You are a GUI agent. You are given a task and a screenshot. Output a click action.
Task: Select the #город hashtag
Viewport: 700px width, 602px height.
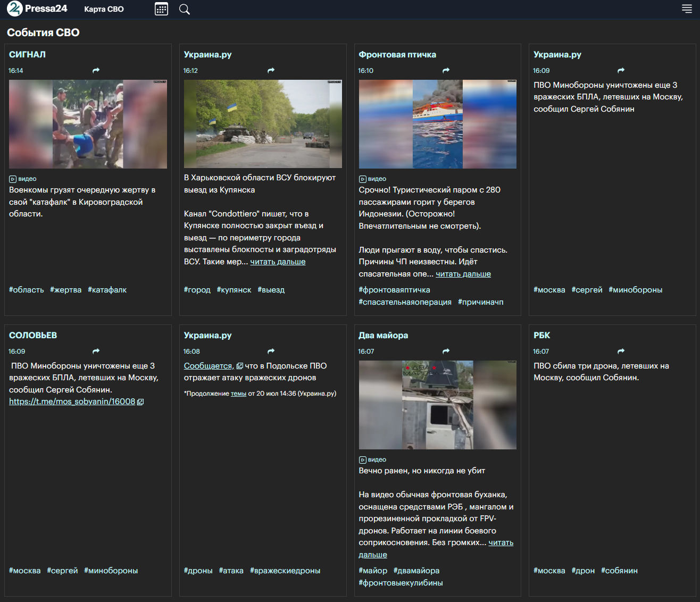tap(197, 290)
